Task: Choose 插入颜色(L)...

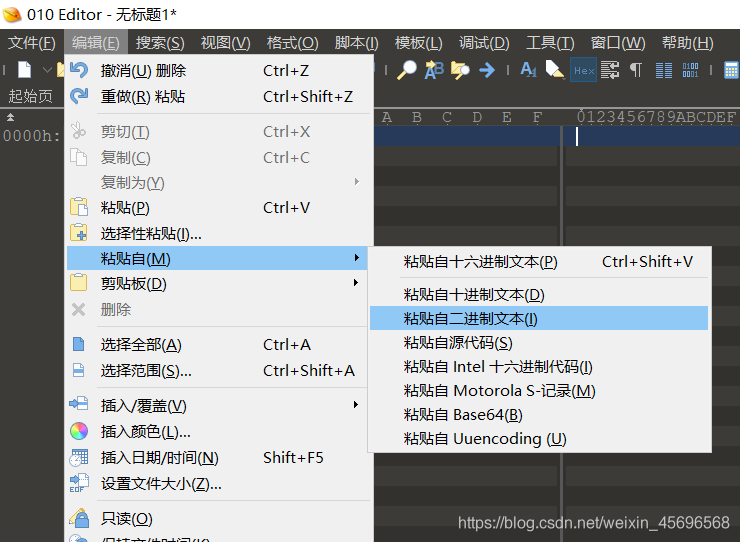Action: (x=219, y=432)
